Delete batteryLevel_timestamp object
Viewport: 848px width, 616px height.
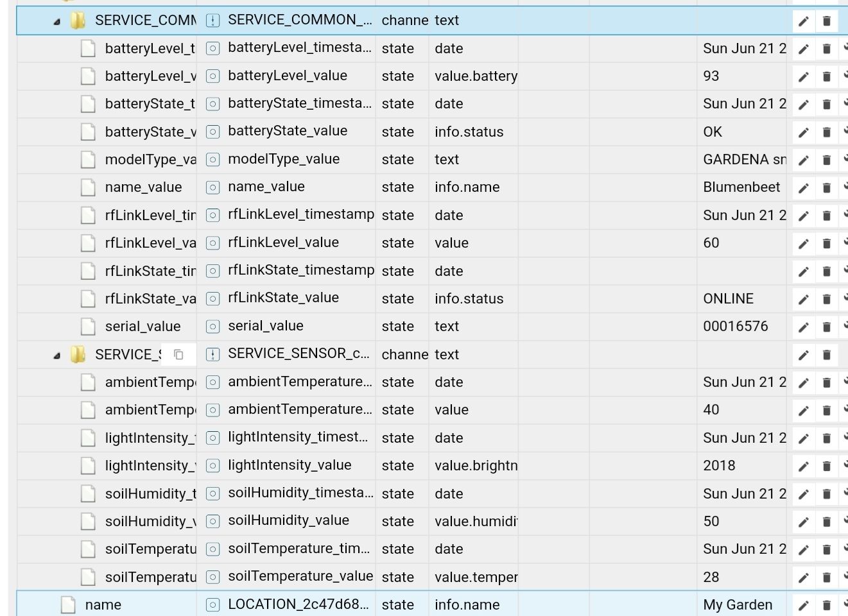[827, 49]
